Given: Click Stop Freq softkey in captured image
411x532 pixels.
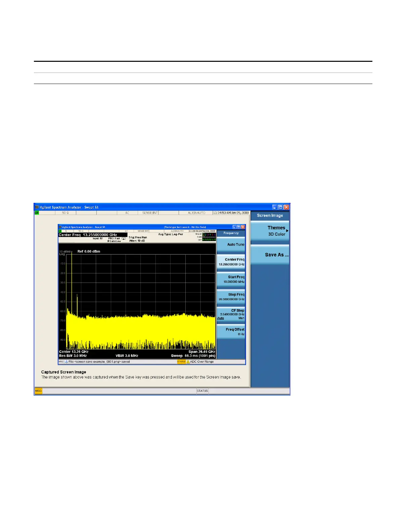Looking at the screenshot, I should [x=231, y=297].
